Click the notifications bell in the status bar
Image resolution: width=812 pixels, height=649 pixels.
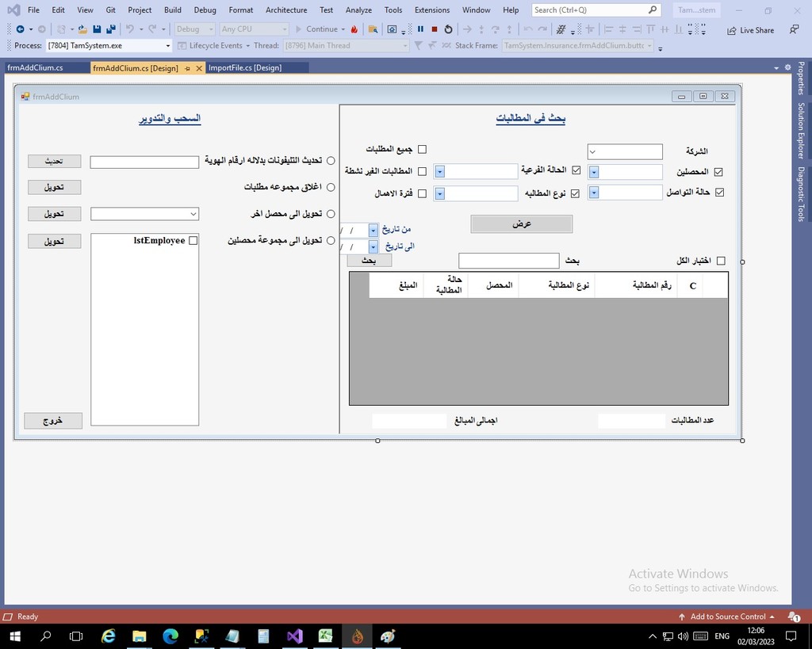(x=793, y=617)
